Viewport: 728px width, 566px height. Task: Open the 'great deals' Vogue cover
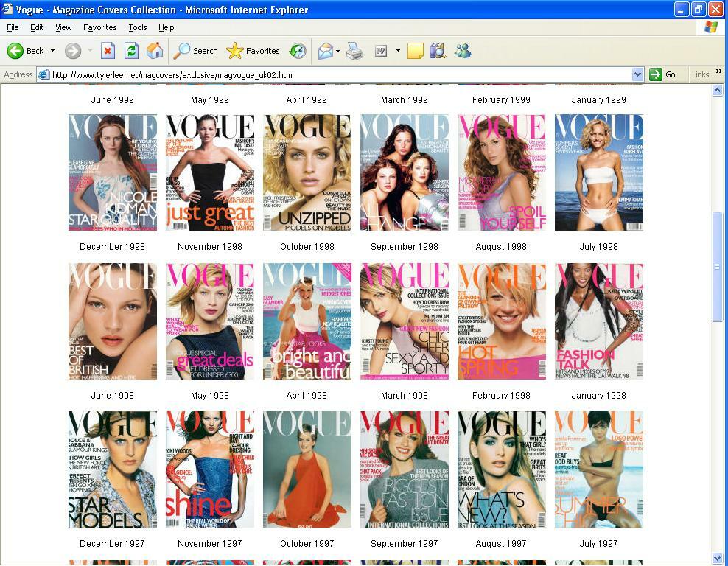point(210,321)
